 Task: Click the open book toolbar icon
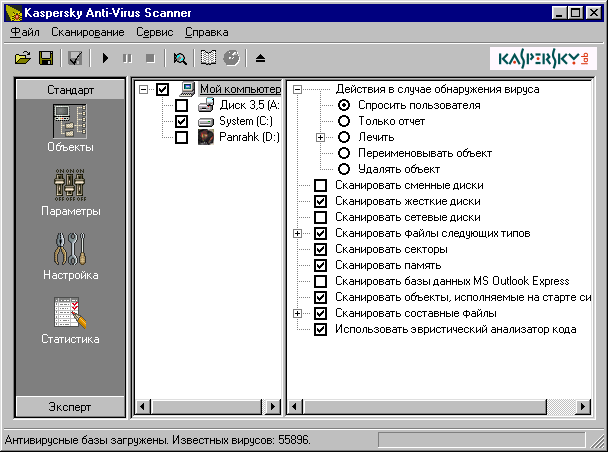[x=208, y=59]
